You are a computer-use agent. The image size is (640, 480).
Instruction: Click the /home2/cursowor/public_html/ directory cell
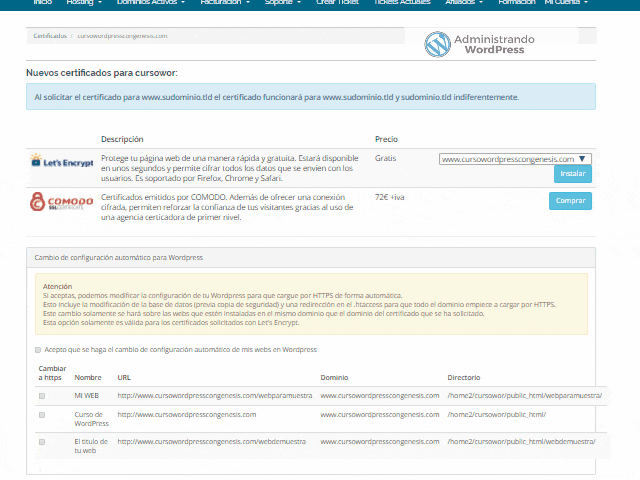497,415
